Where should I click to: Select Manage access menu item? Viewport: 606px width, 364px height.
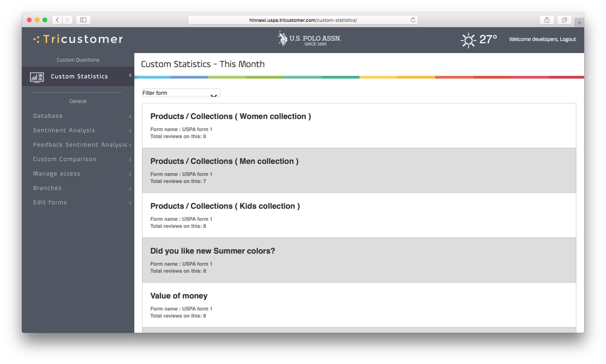pyautogui.click(x=57, y=174)
